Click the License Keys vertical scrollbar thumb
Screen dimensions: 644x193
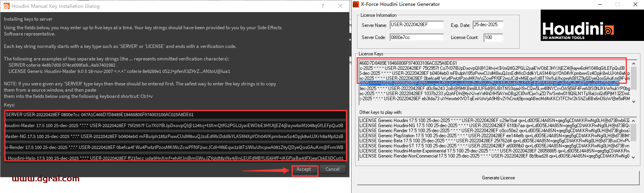pos(633,78)
